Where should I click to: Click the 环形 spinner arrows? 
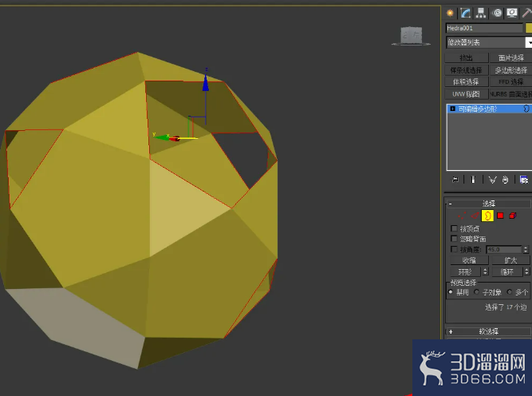pos(485,271)
